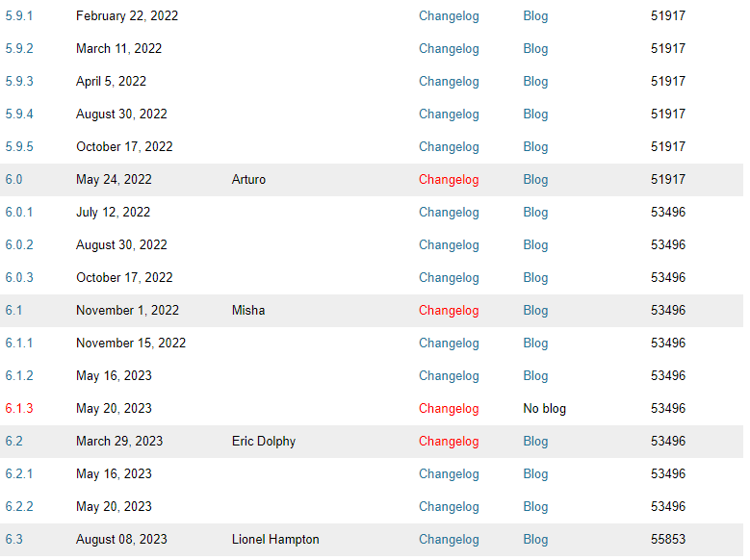Open Changelog for the August 30 5.9.4 release
Screen dimensions: 750x560
click(448, 115)
